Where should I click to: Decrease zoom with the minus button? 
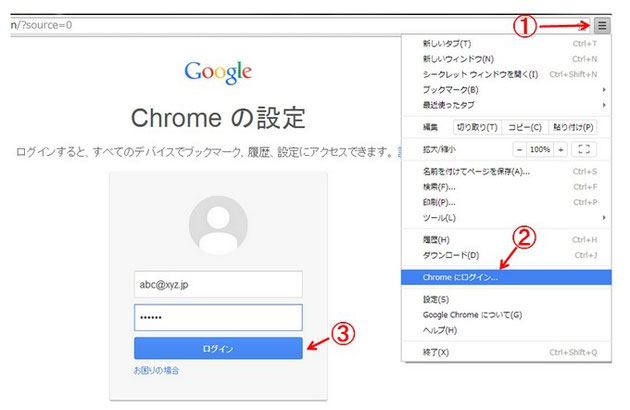[520, 150]
